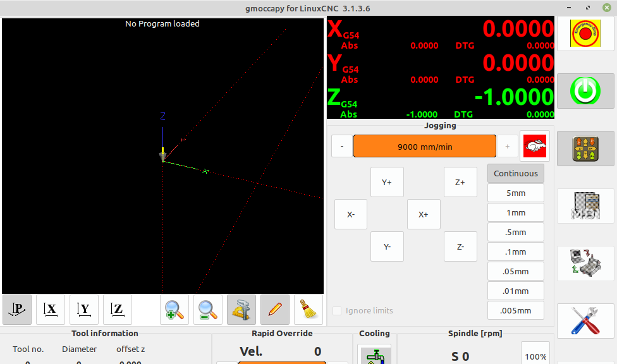Select .005mm jog increment

pos(515,310)
